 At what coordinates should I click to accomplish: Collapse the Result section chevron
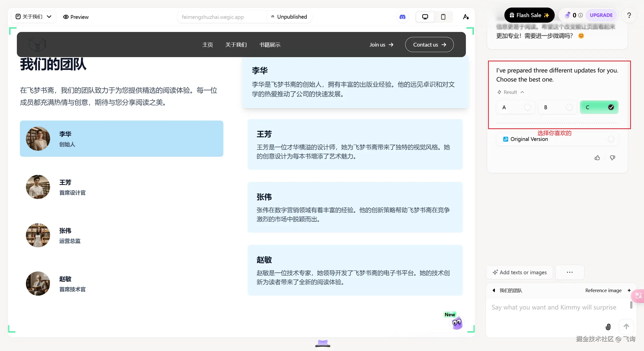coord(522,92)
